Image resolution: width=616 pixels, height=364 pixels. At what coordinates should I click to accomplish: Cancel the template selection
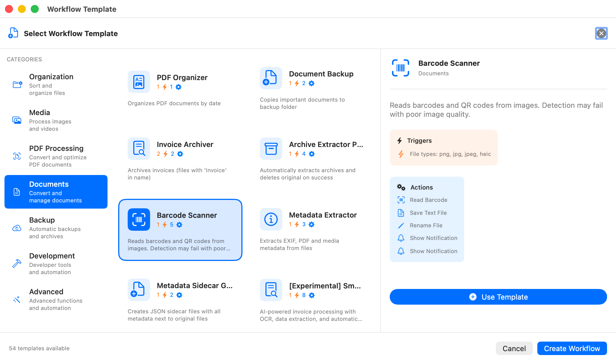tap(514, 348)
